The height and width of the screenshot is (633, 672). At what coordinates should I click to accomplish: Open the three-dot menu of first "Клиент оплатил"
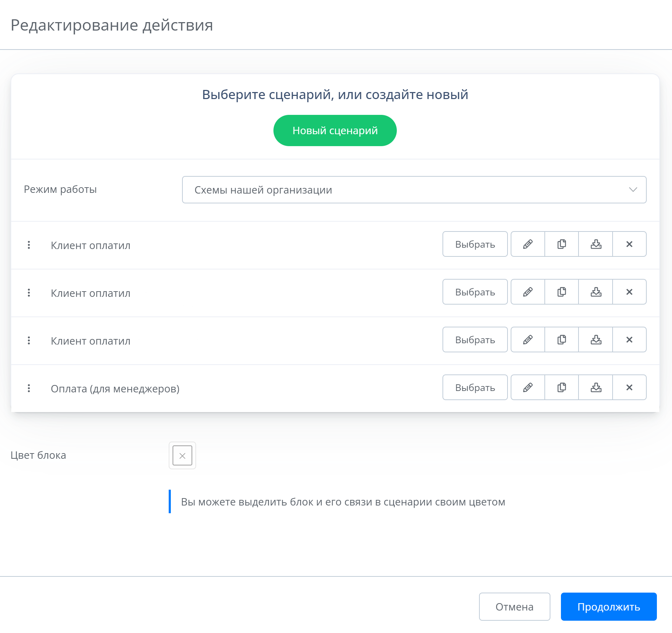pyautogui.click(x=29, y=245)
